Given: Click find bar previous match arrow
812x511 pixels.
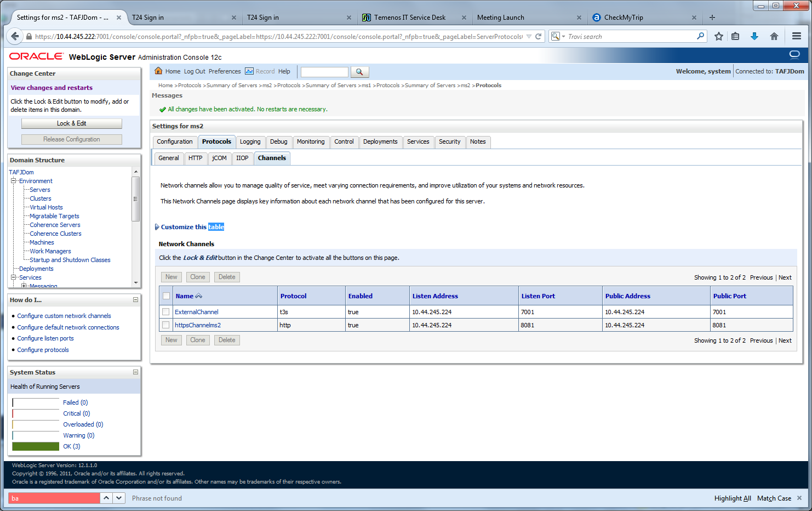Looking at the screenshot, I should click(x=106, y=498).
